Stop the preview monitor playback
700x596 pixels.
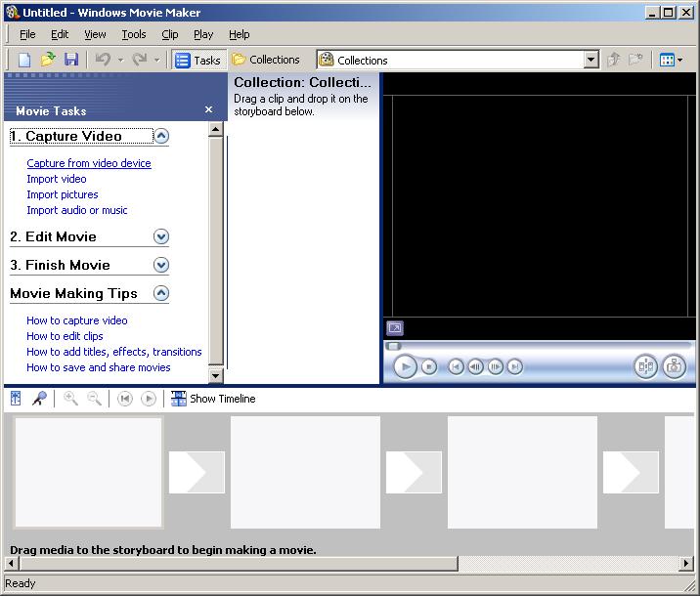click(x=429, y=367)
